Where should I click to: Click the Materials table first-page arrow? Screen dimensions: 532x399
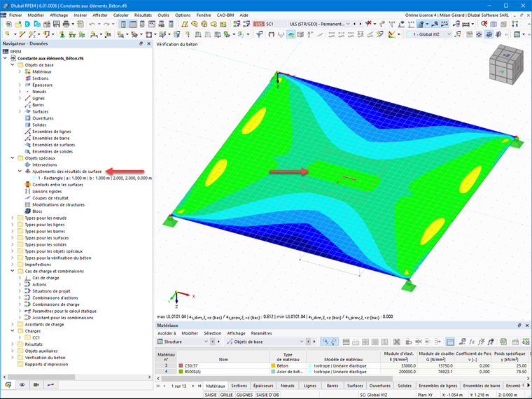point(158,386)
